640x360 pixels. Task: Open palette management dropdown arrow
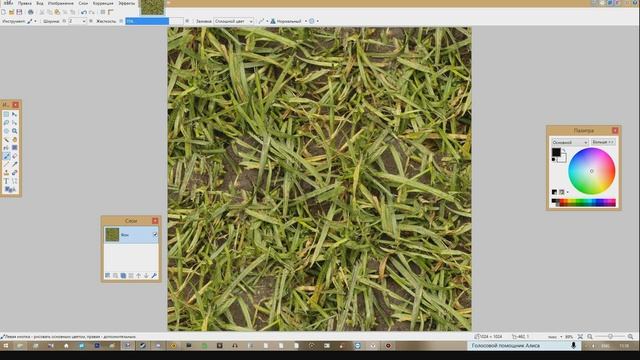pos(567,192)
